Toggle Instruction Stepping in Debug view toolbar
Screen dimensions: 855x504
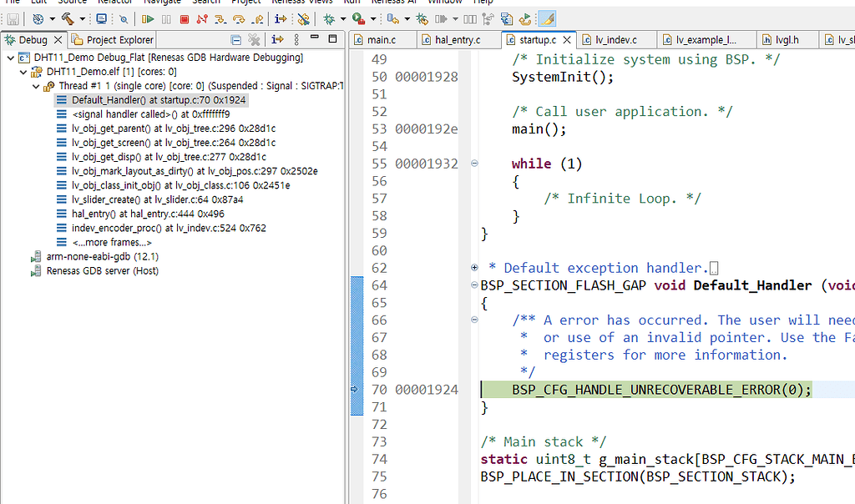tap(277, 39)
